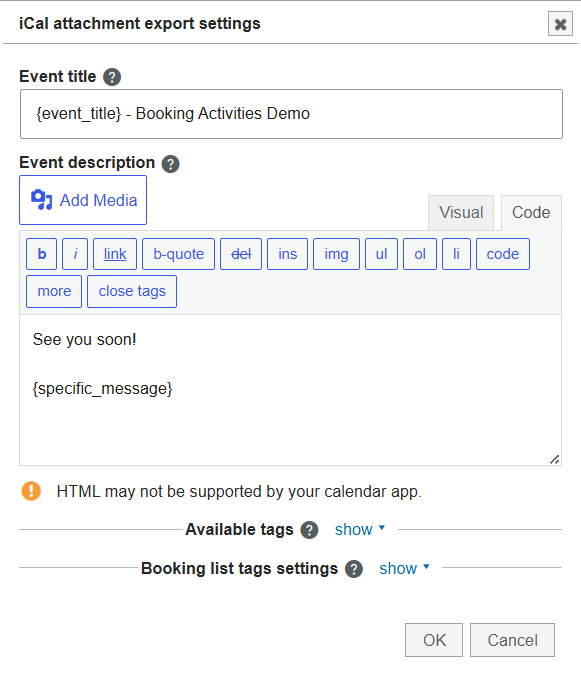Screen dimensions: 581x677
Task: Insert the code tag from toolbar
Action: coord(503,254)
